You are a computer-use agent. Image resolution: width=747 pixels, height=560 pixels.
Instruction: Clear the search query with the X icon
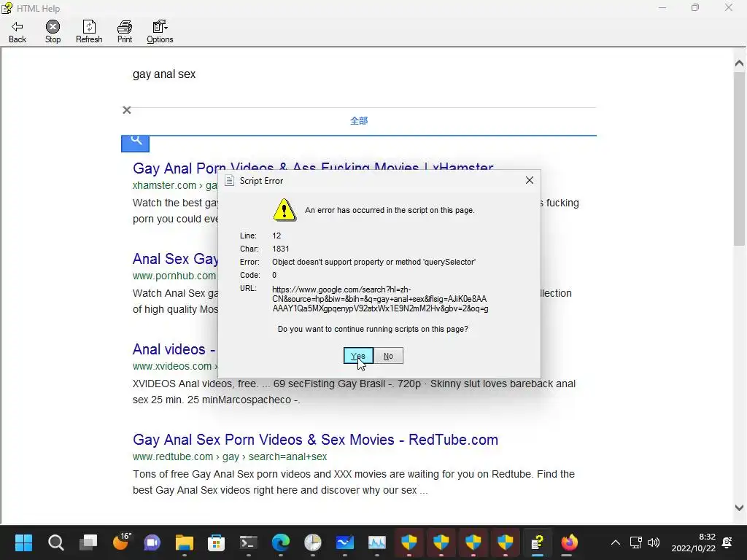pos(127,111)
